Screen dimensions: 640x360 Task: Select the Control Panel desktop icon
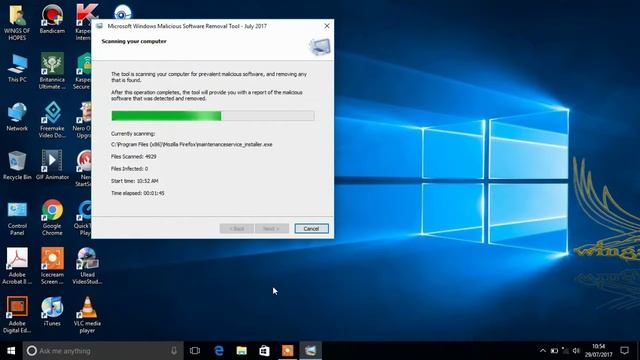pyautogui.click(x=17, y=218)
